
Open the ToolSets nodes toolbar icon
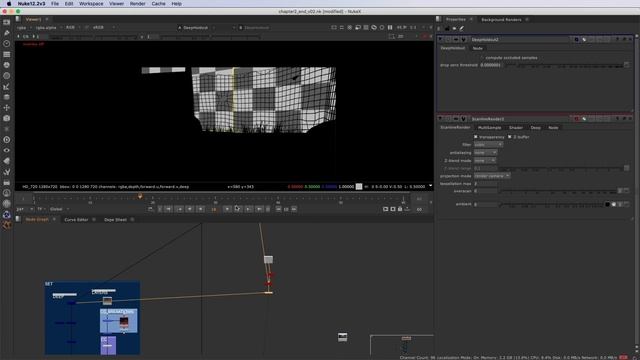(x=7, y=172)
